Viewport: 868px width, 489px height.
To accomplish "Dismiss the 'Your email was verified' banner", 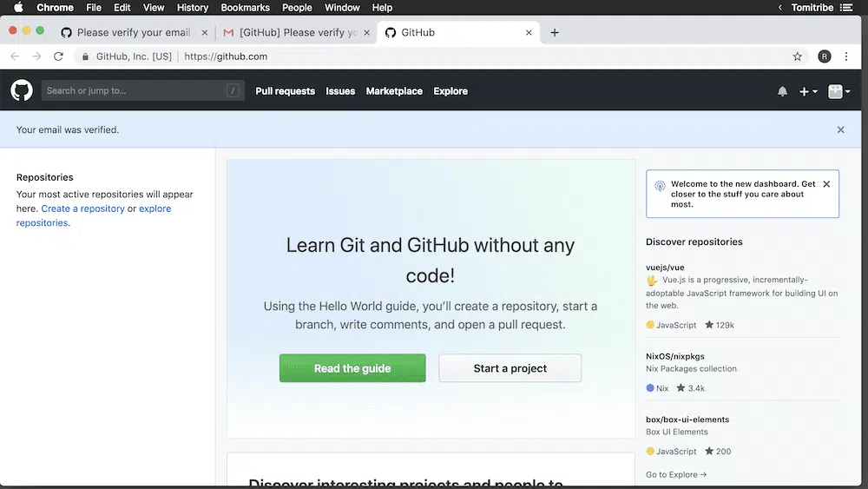I will tap(840, 129).
